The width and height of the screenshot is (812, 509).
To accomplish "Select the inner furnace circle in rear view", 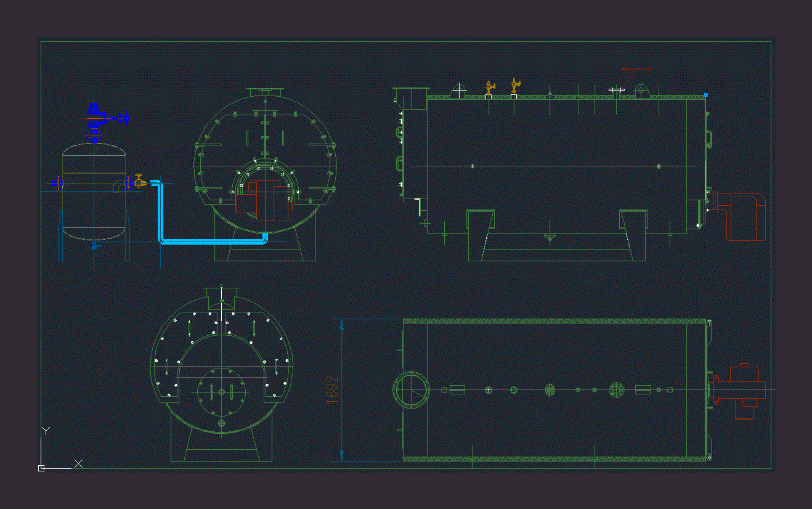I will coord(222,392).
